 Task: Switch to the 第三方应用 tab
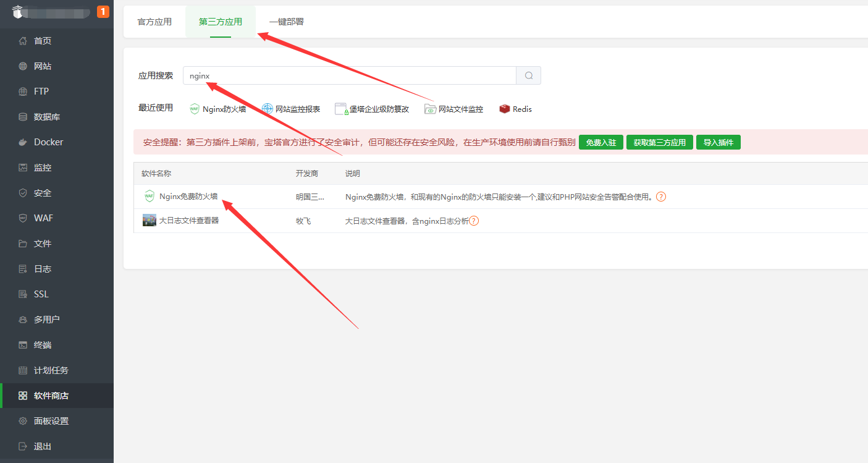(221, 22)
